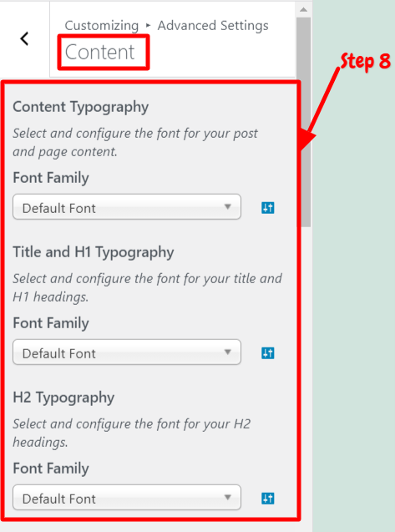Click the vertical scrollbar thumb
395x532 pixels.
304,122
